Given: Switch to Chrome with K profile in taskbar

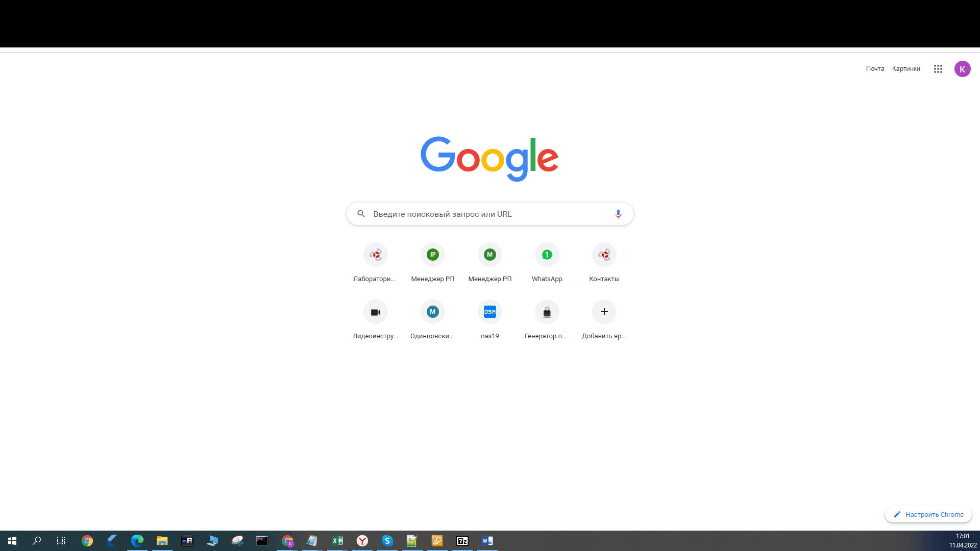Looking at the screenshot, I should (x=287, y=541).
